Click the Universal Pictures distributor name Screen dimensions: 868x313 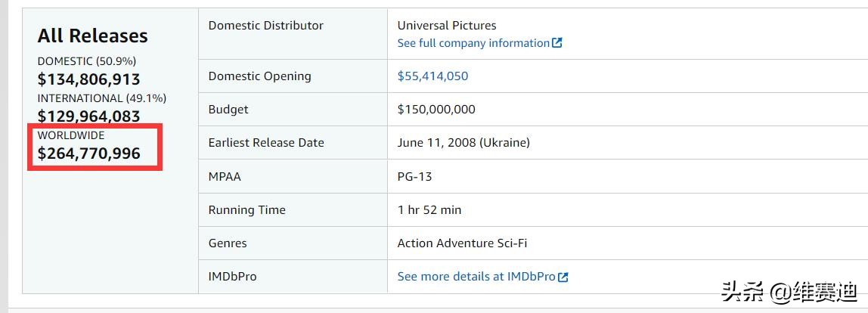[x=447, y=26]
